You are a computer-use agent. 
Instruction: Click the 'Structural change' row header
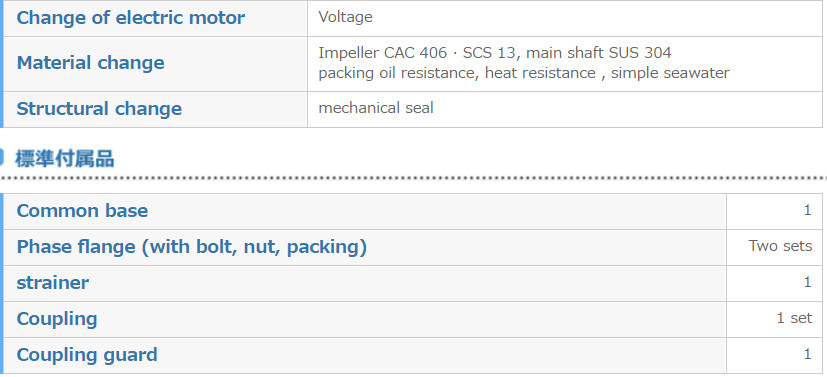point(99,109)
